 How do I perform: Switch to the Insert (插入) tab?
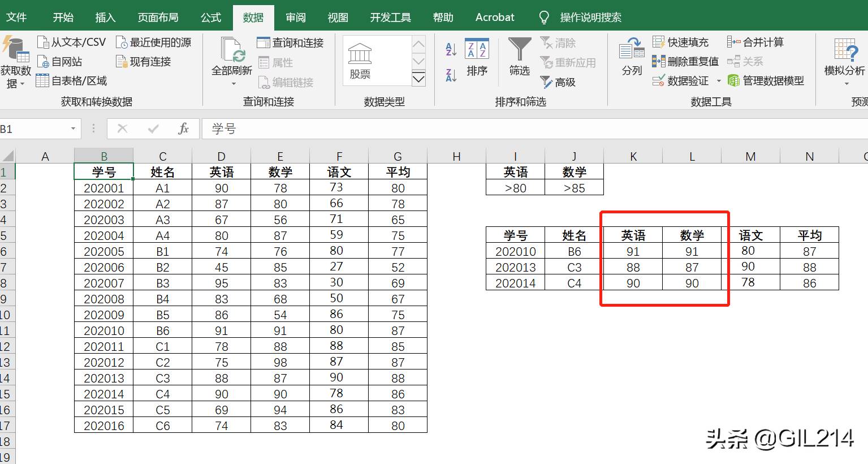[105, 18]
